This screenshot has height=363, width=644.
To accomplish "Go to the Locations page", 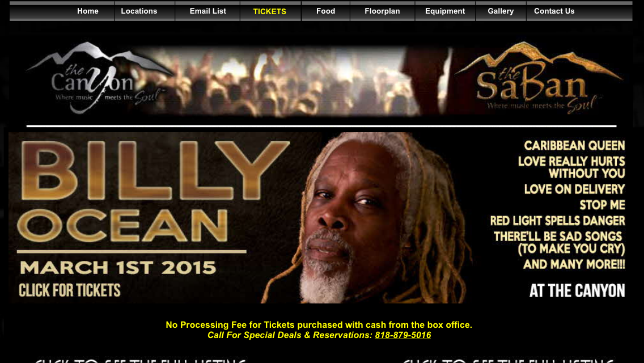I will click(x=139, y=11).
